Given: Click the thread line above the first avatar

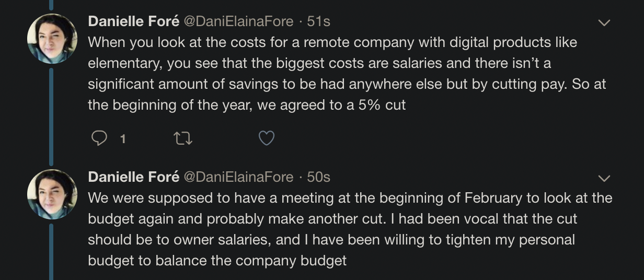Looking at the screenshot, I should (x=51, y=5).
